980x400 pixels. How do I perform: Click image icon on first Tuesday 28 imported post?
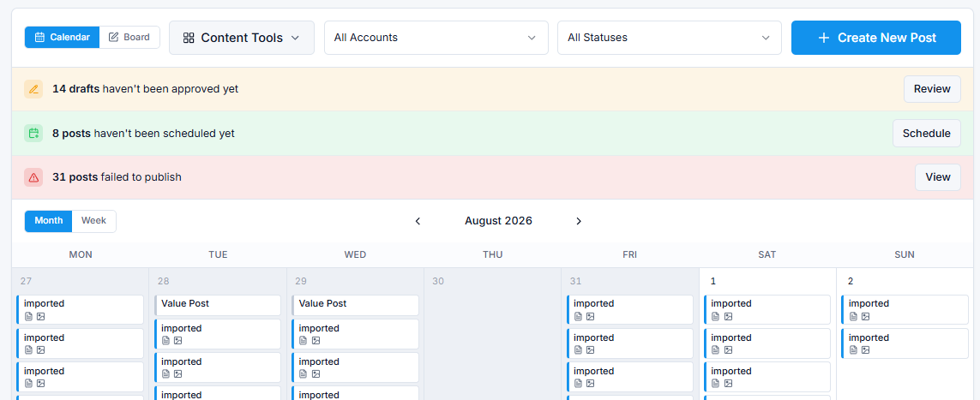[178, 341]
